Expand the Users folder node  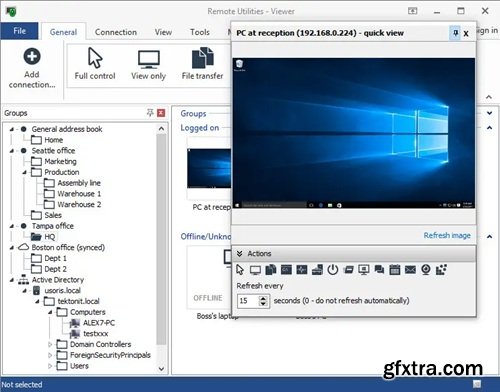(x=50, y=366)
